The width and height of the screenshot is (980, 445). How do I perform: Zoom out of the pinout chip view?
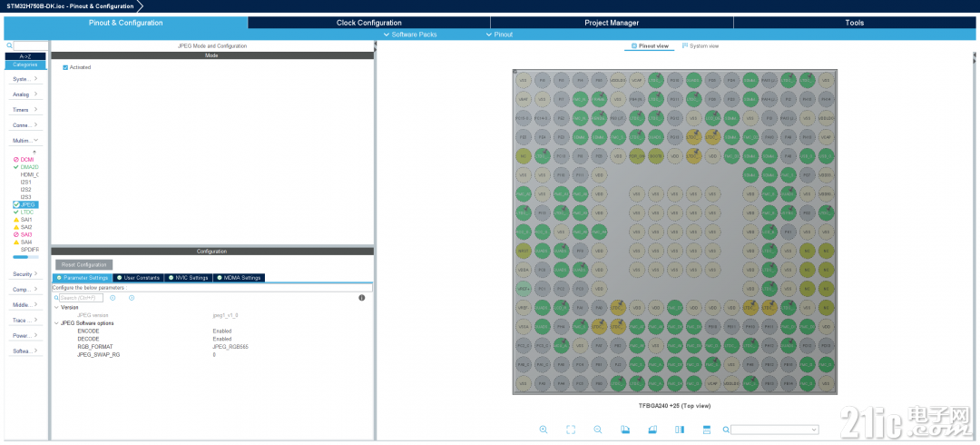(x=597, y=430)
